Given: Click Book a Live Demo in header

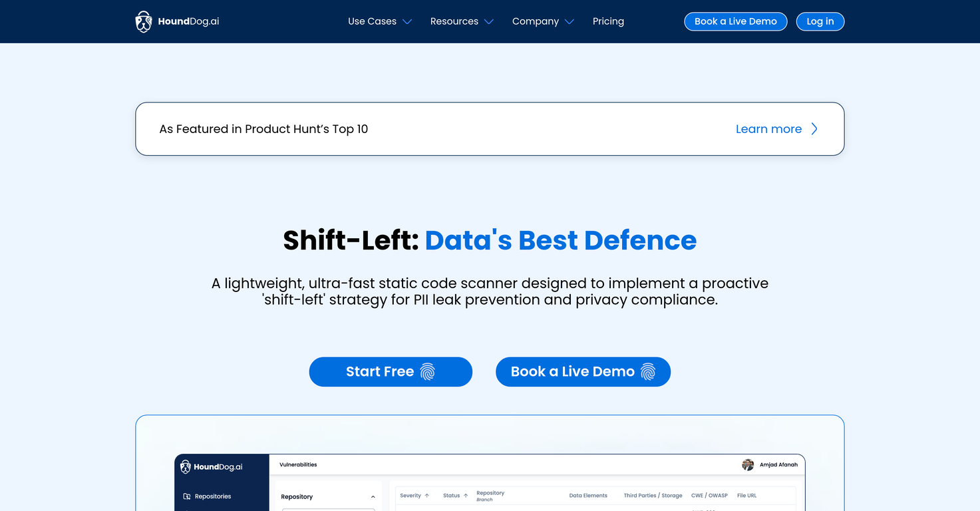Looking at the screenshot, I should coord(735,21).
